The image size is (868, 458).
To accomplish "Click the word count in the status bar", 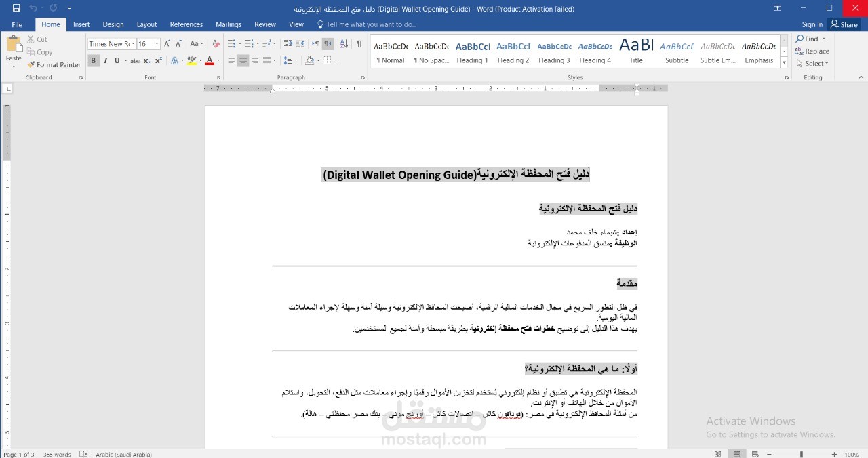I will [56, 454].
